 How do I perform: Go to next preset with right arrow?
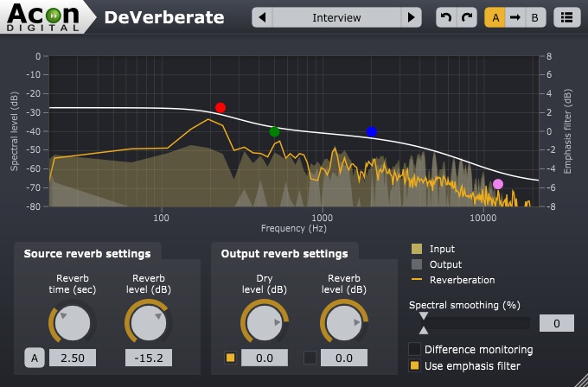tap(412, 17)
